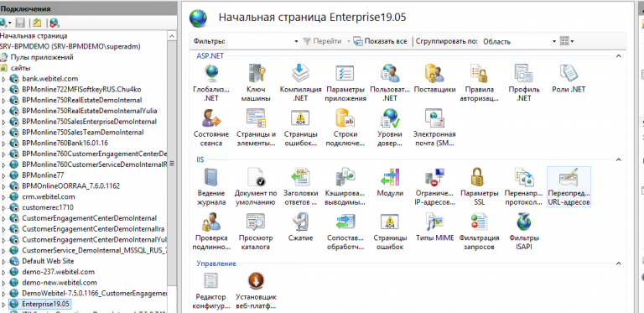644x313 pixels.
Task: Collapse the IIS group
Action: click(619, 159)
